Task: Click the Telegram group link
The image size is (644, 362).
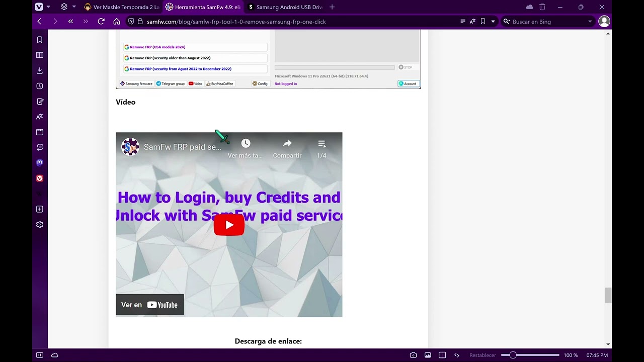Action: 171,83
